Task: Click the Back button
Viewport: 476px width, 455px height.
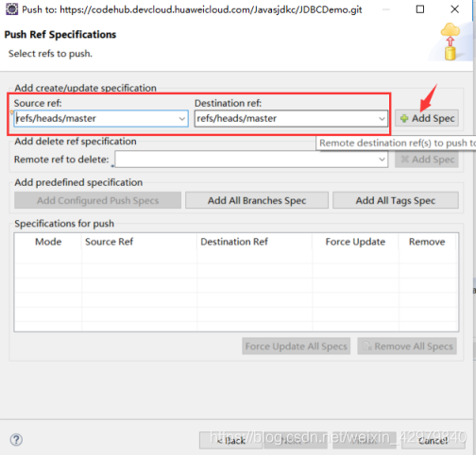Action: pos(231,440)
